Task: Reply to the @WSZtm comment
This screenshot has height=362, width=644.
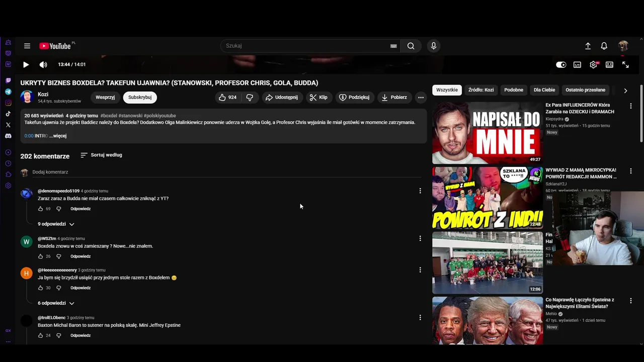Action: click(x=80, y=256)
